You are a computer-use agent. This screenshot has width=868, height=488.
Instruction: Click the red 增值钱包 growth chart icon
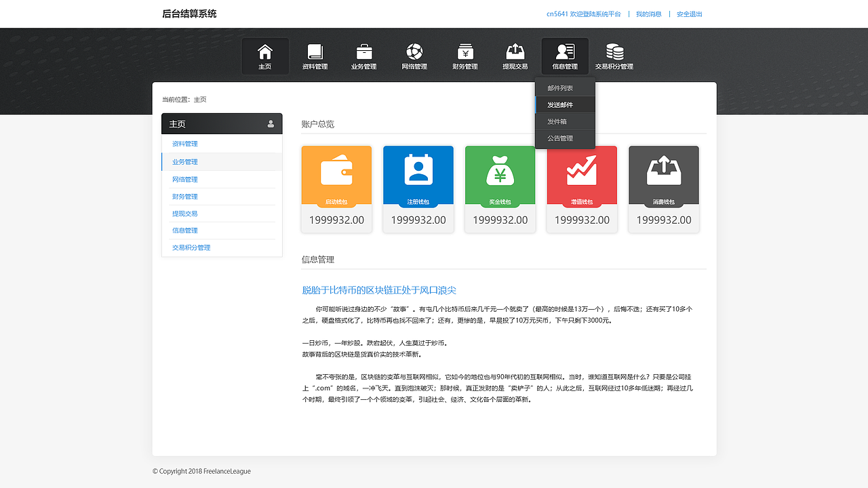coord(582,170)
